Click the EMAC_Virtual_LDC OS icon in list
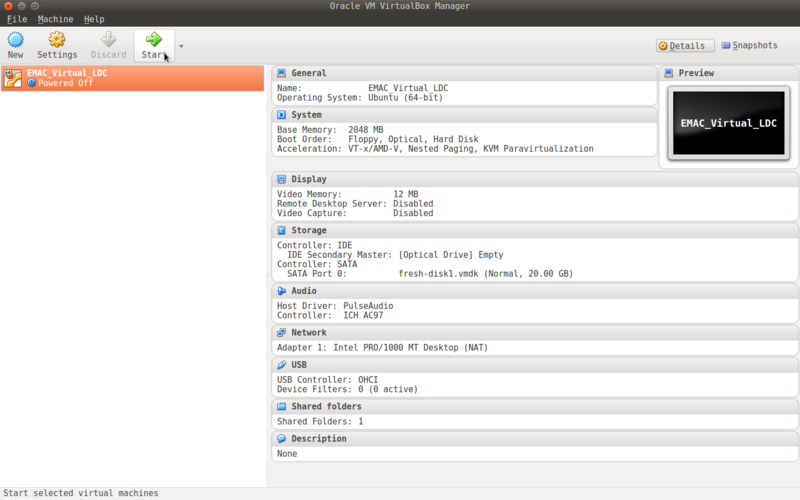Image resolution: width=800 pixels, height=500 pixels. tap(13, 78)
